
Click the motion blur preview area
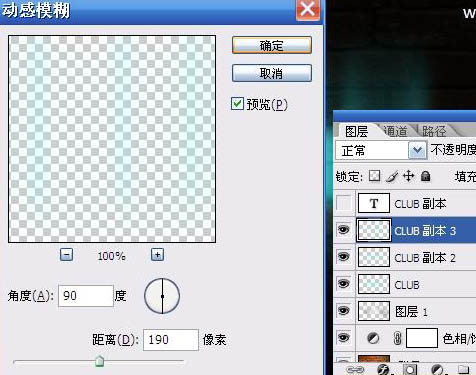(112, 139)
